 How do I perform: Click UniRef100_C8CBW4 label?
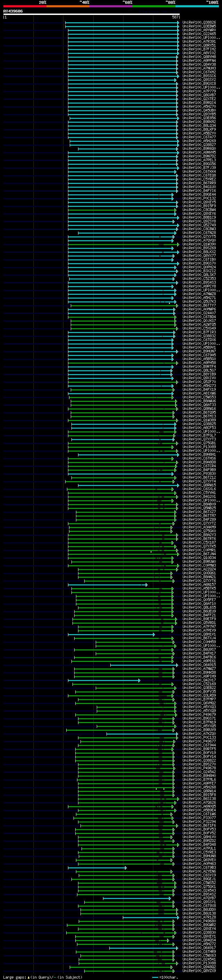point(199,210)
